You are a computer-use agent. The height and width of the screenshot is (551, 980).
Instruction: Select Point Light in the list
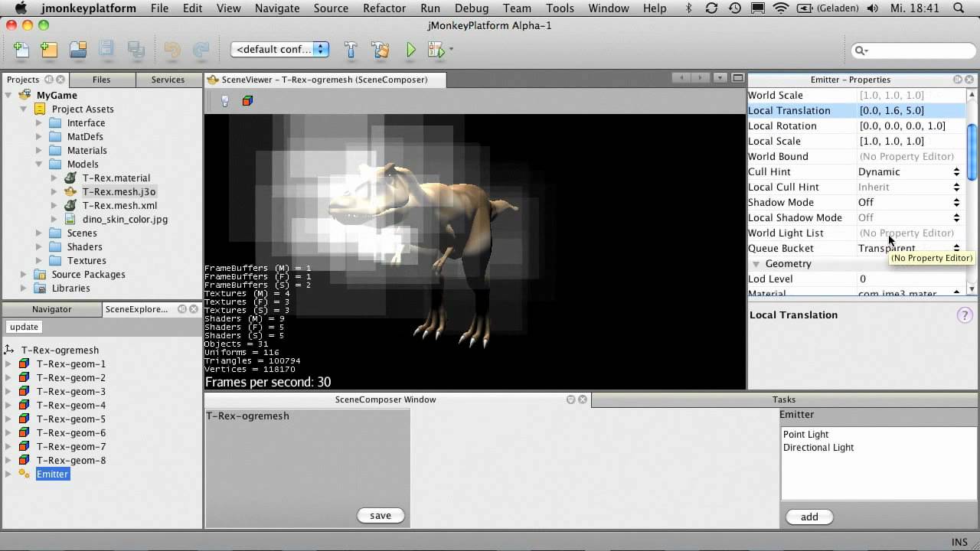(x=805, y=435)
